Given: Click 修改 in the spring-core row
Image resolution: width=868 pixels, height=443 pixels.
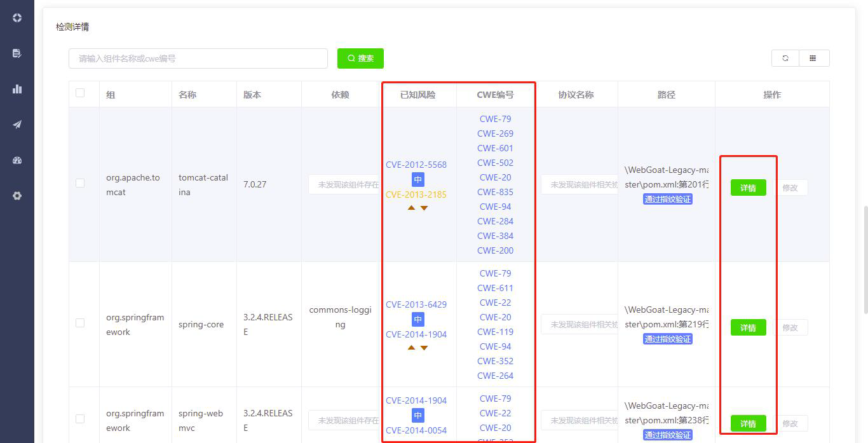Looking at the screenshot, I should click(x=790, y=327).
